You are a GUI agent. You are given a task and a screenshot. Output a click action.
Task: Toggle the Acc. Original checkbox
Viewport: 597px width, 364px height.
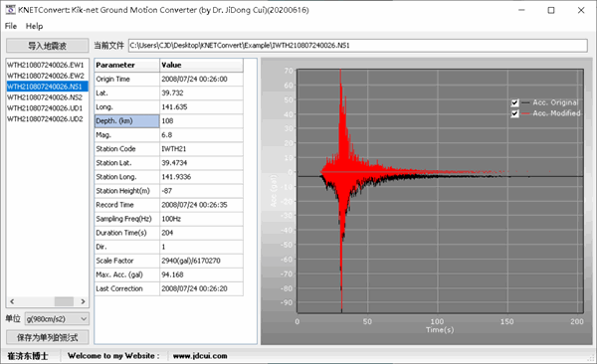tap(514, 102)
